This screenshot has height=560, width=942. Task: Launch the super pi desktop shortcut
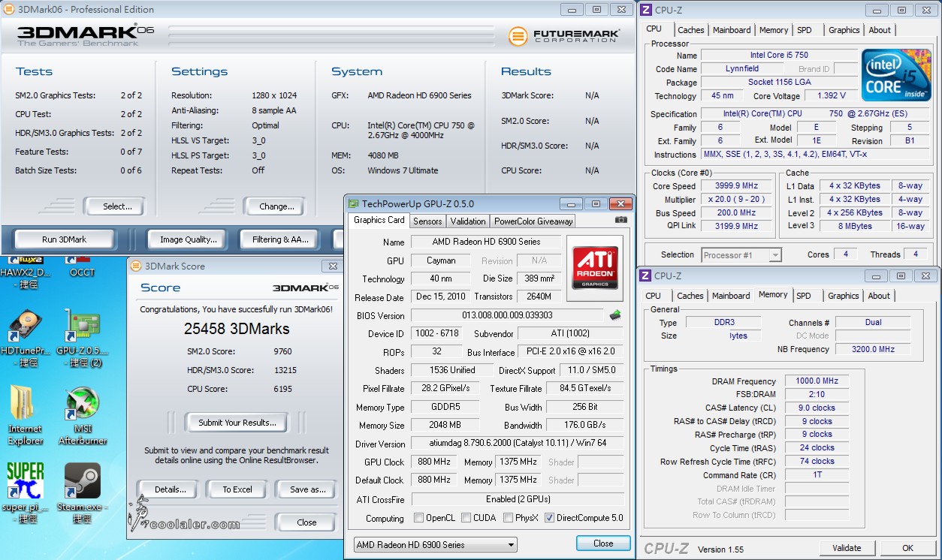26,492
